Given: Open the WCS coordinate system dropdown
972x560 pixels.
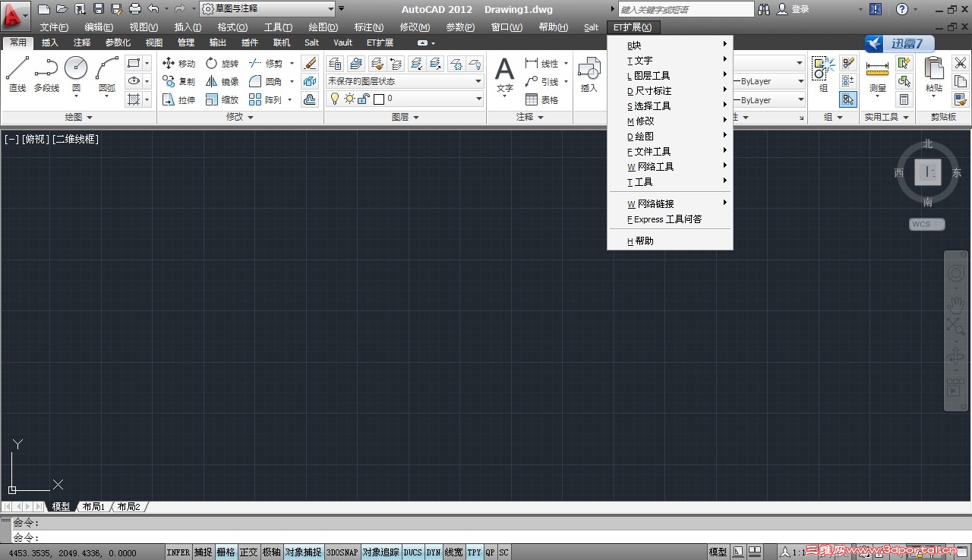Looking at the screenshot, I should (927, 225).
